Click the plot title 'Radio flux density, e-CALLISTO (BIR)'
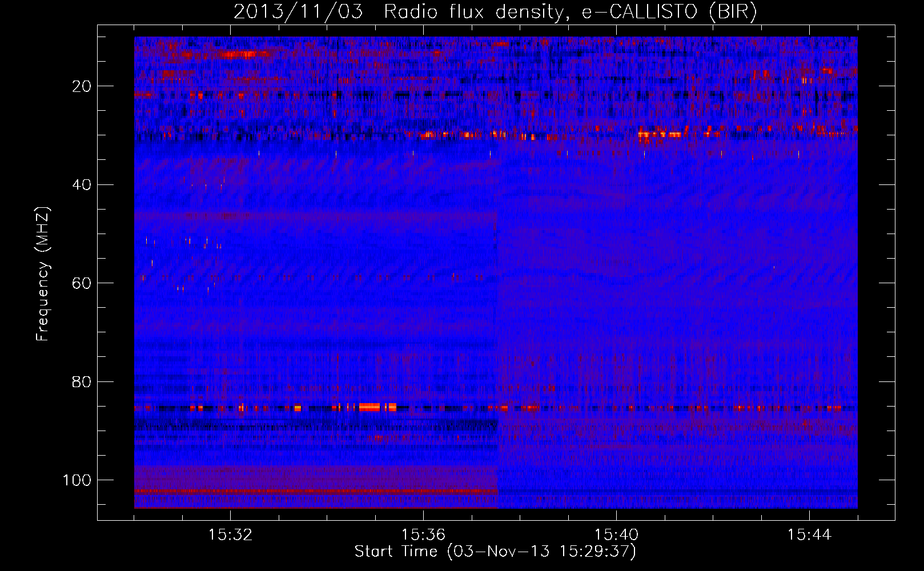 tap(570, 12)
